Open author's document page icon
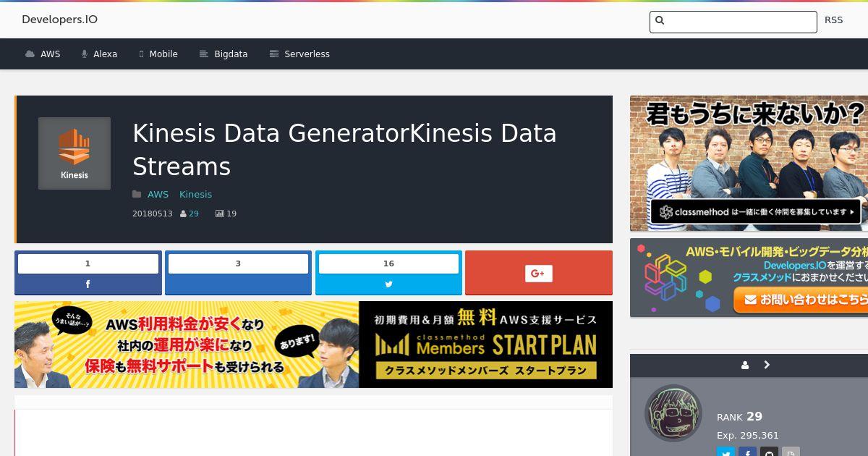The height and width of the screenshot is (456, 868). (x=791, y=452)
